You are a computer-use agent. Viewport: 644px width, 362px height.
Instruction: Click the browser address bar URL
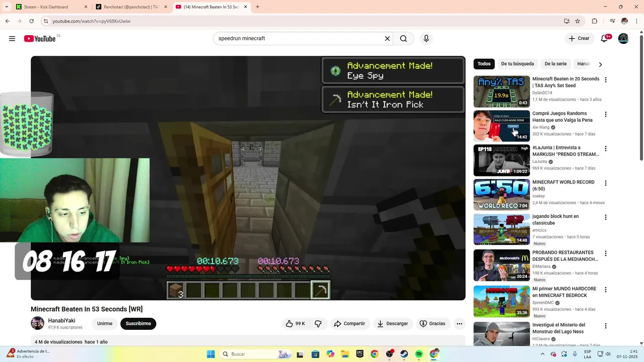92,21
